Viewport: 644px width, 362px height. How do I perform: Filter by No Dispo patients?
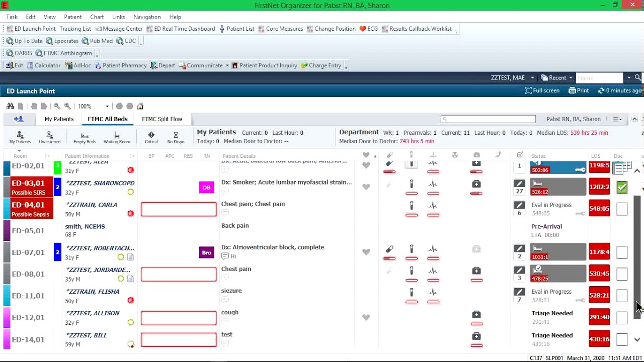(176, 137)
